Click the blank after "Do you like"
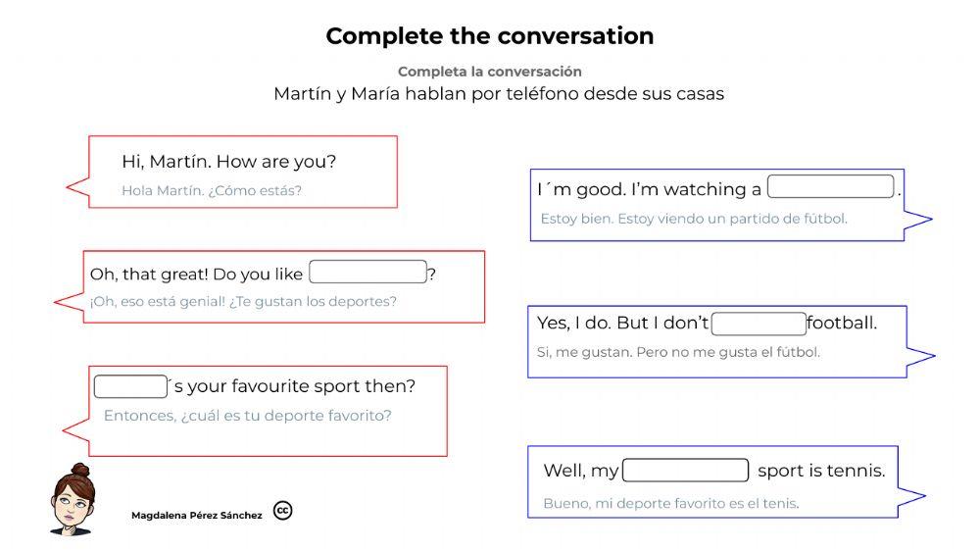 [367, 273]
